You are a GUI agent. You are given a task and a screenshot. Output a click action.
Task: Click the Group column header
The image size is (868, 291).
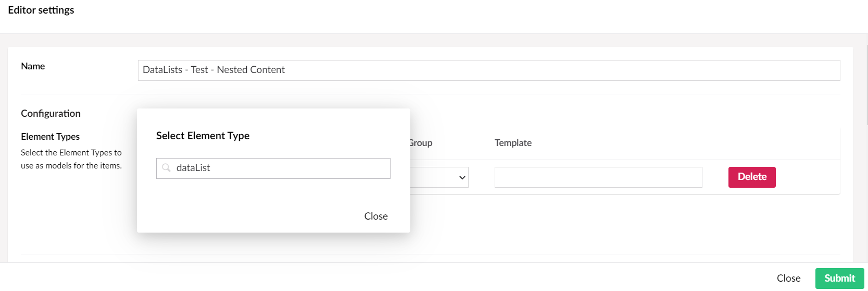(421, 143)
